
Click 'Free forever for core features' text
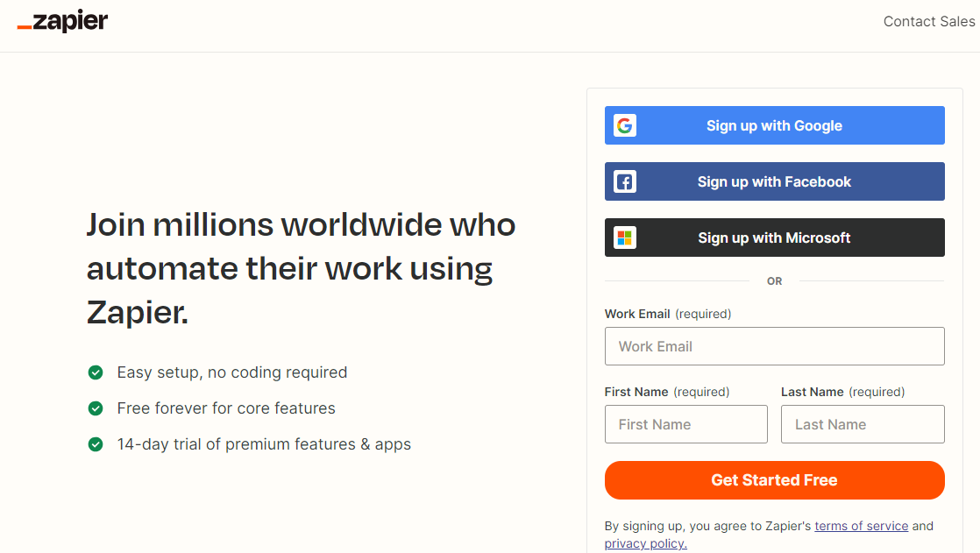coord(226,408)
